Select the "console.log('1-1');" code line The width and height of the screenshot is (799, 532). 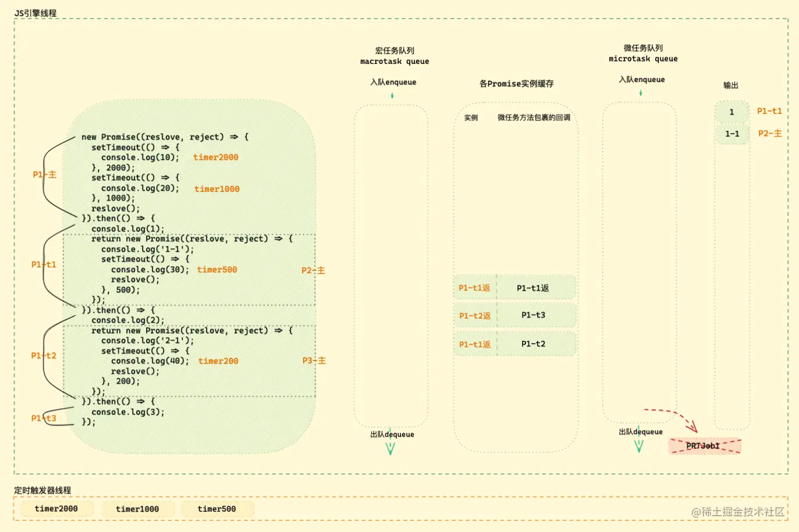coord(148,249)
